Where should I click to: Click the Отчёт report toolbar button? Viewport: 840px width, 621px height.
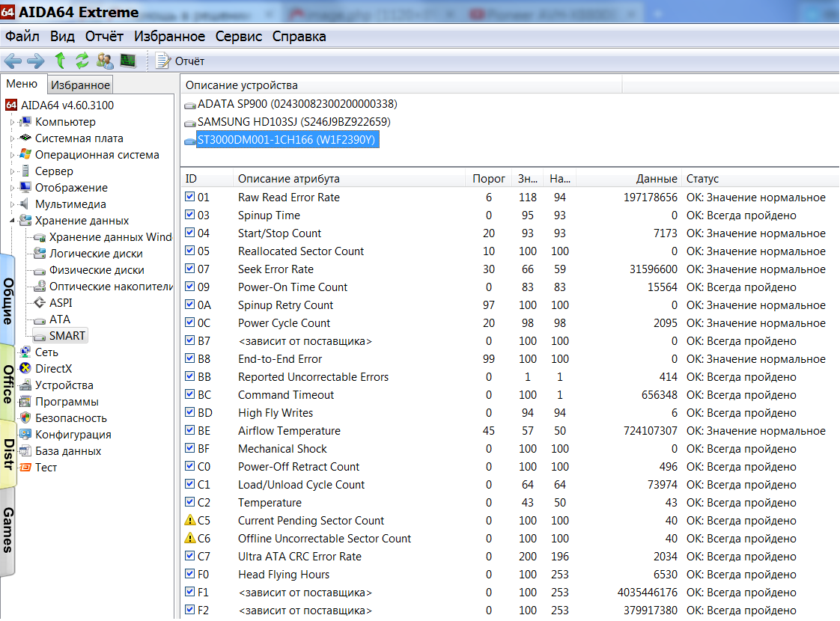(x=180, y=61)
